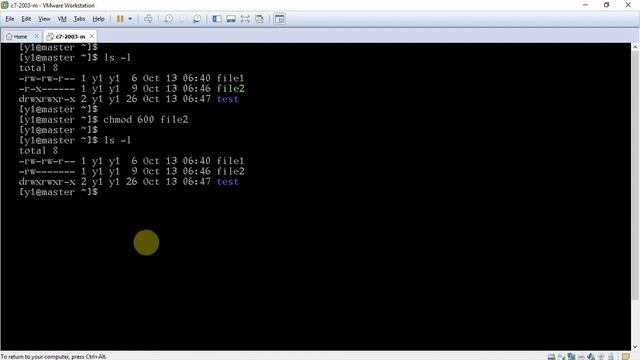The width and height of the screenshot is (640, 360).
Task: Toggle the thumbnail bar view
Action: [231, 19]
